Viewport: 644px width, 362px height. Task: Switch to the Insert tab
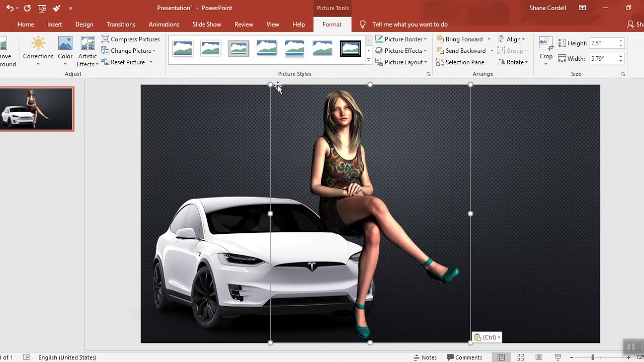(x=54, y=24)
